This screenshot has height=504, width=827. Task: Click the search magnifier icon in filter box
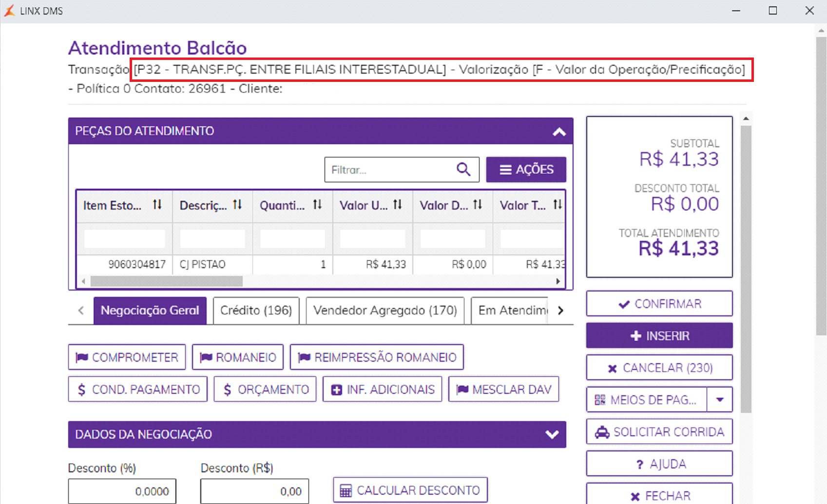coord(463,169)
